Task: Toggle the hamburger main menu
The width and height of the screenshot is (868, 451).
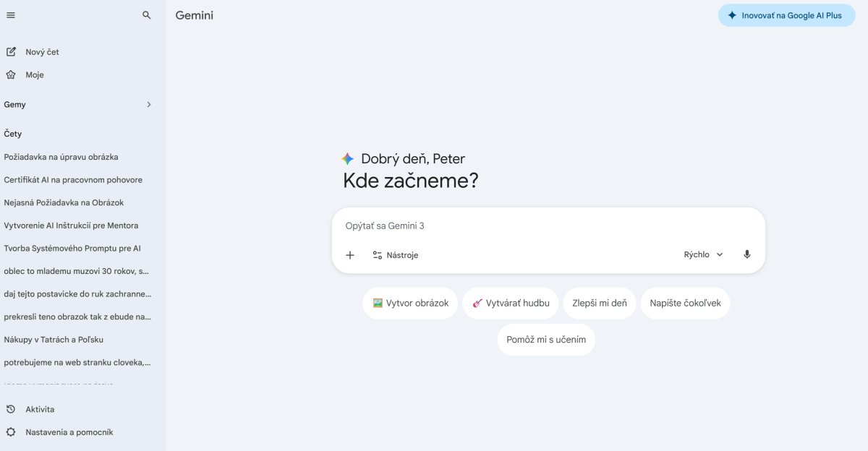Action: tap(11, 15)
